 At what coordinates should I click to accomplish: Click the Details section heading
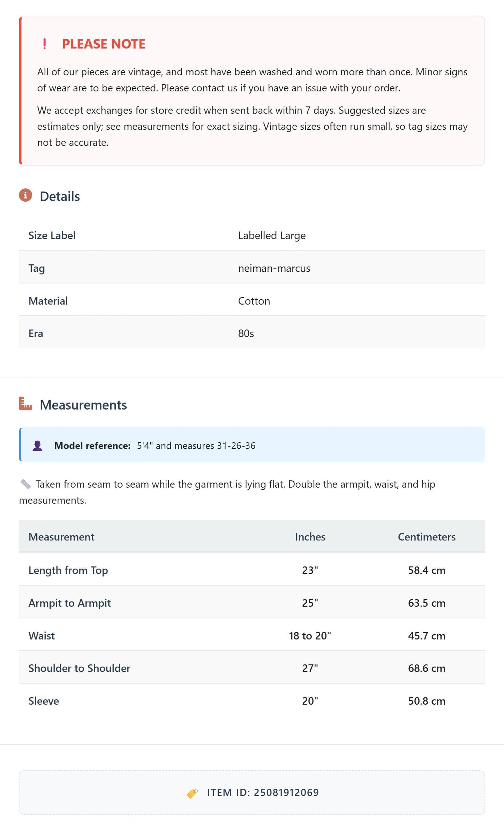pyautogui.click(x=60, y=196)
